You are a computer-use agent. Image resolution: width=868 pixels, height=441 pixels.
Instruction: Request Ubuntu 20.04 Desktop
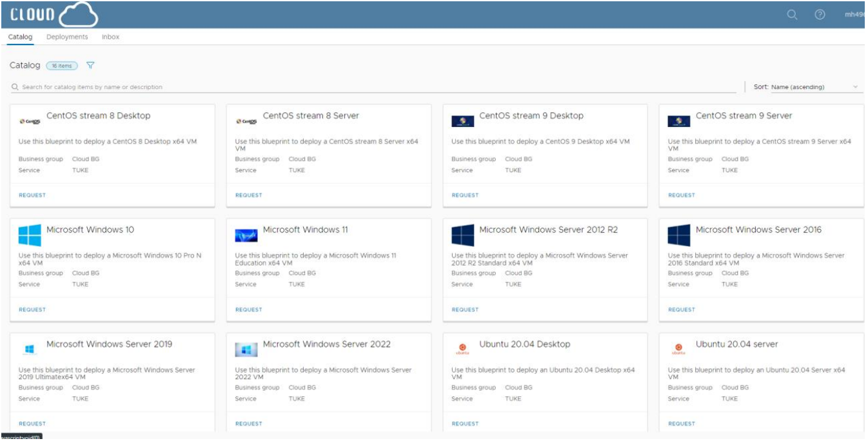466,424
